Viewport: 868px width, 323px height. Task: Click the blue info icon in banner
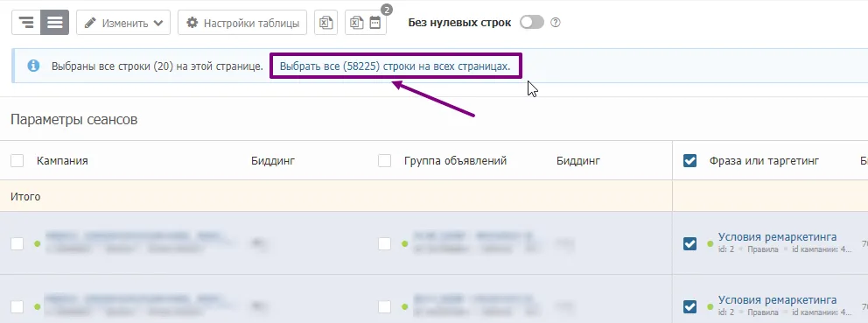click(x=34, y=66)
